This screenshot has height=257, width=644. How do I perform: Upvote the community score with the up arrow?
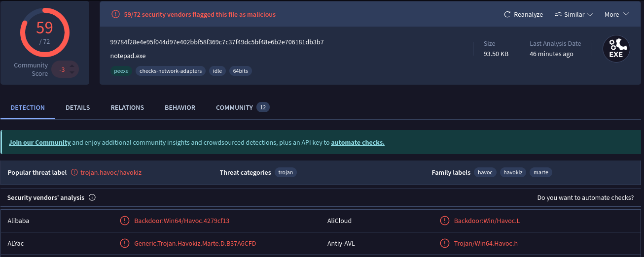pyautogui.click(x=72, y=65)
